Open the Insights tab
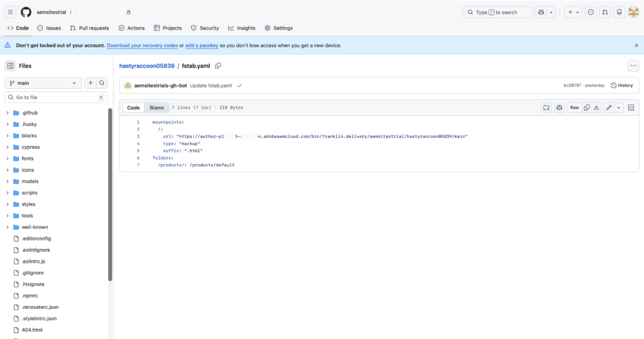Viewport: 644px width, 339px height. click(x=242, y=28)
